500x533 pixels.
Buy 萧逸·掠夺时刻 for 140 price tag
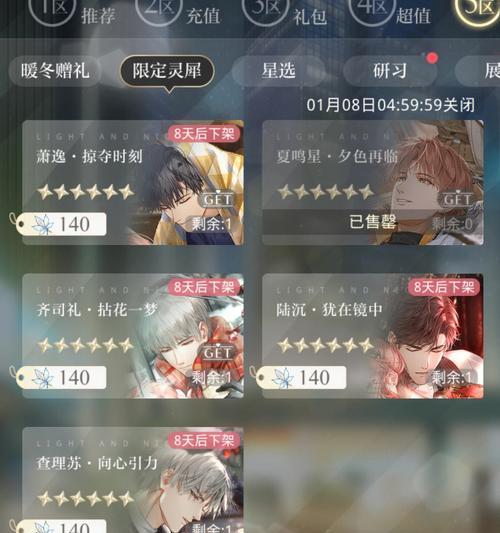click(61, 224)
